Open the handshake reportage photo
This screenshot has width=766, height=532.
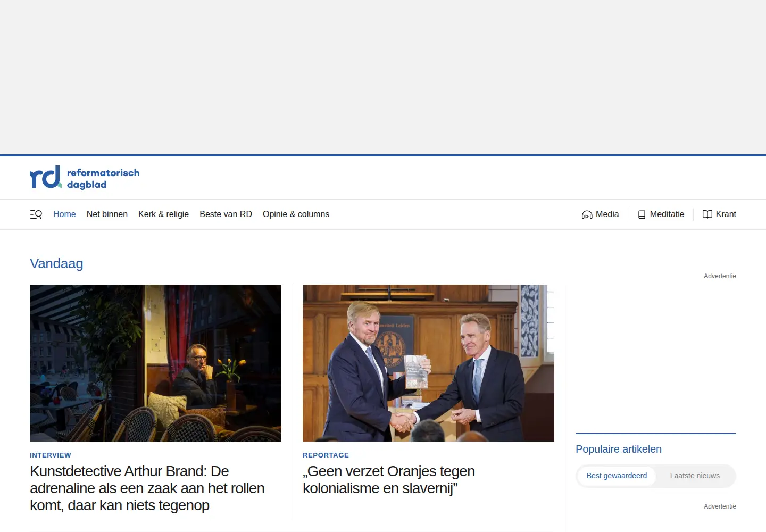pyautogui.click(x=428, y=363)
